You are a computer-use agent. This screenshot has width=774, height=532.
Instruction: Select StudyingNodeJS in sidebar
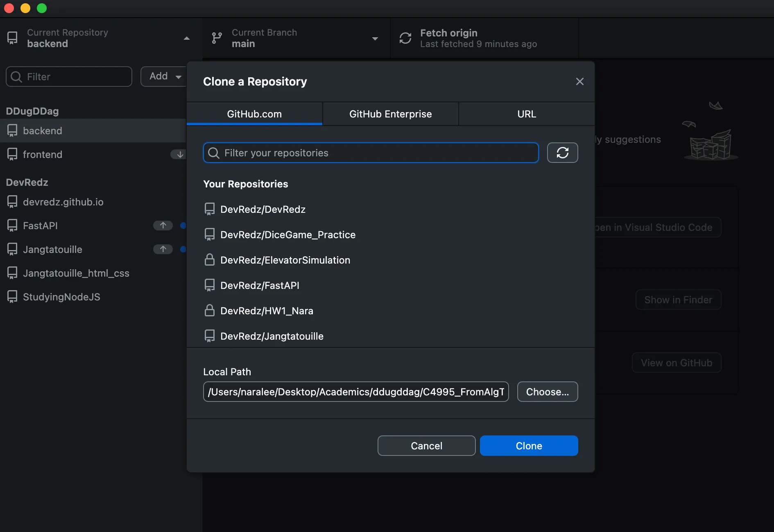pyautogui.click(x=93, y=297)
